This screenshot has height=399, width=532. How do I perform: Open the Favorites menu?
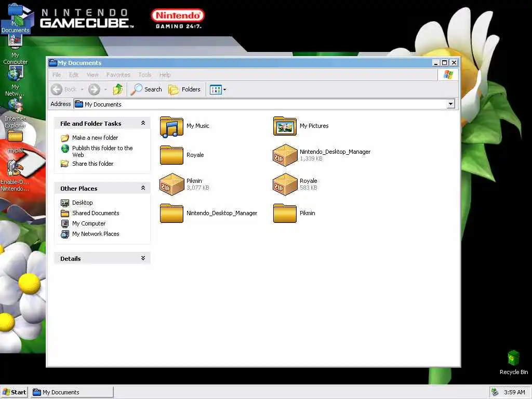[118, 75]
